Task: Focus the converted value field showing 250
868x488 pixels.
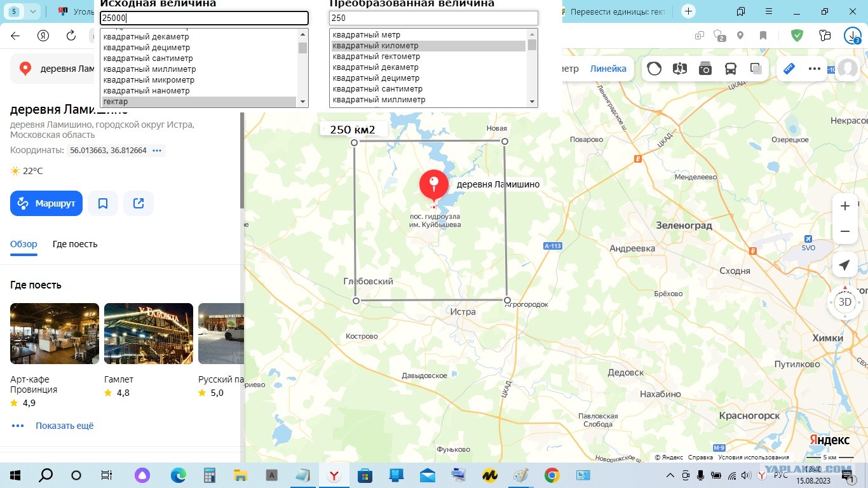Action: click(x=433, y=18)
